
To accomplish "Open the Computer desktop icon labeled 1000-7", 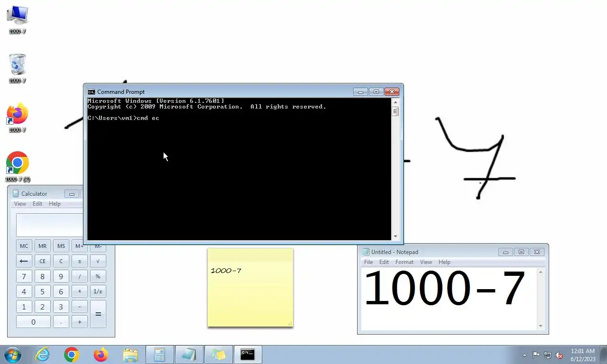I will (17, 19).
